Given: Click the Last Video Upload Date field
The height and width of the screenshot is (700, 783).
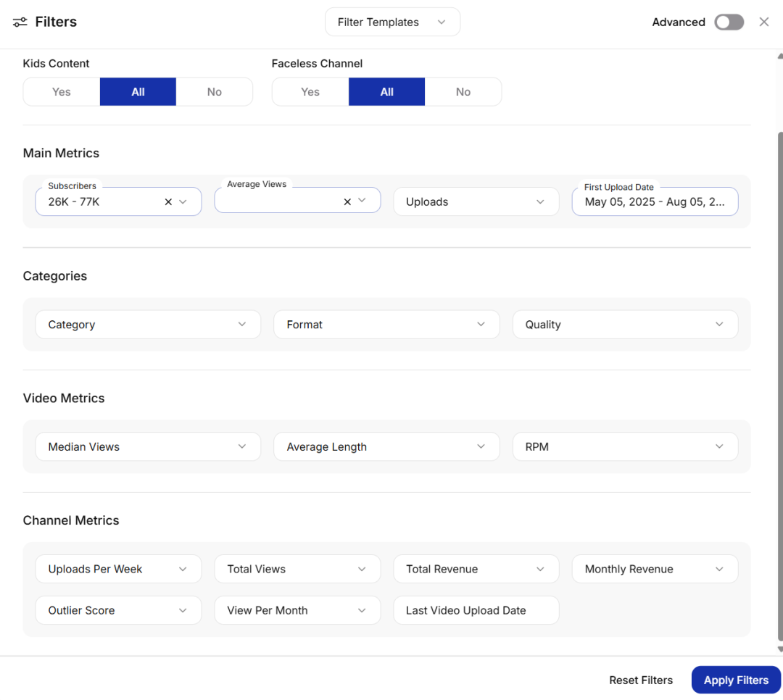Looking at the screenshot, I should 476,611.
